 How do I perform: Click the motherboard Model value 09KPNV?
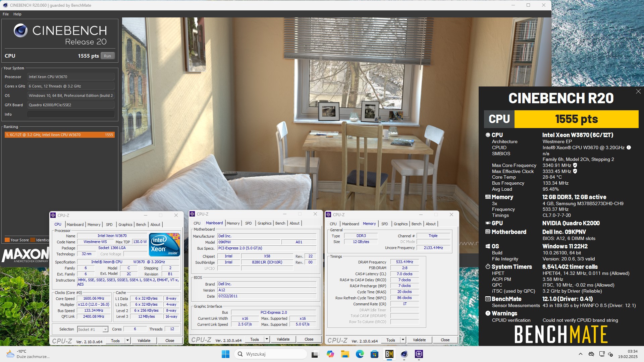coord(249,242)
